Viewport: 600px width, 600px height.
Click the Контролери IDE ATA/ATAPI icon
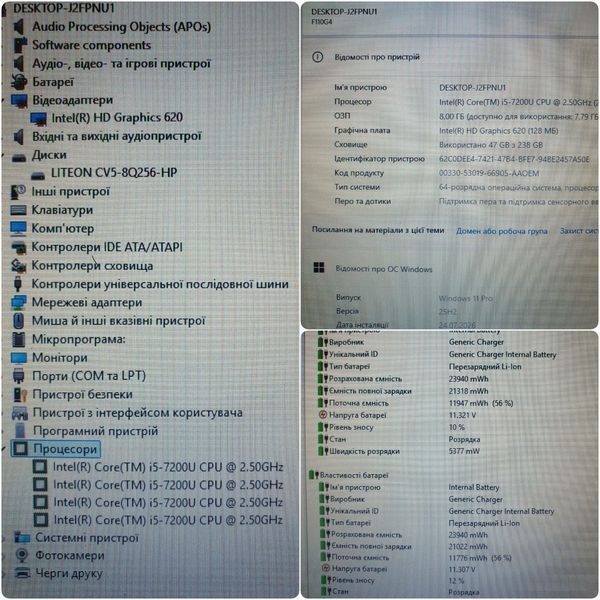coord(18,247)
